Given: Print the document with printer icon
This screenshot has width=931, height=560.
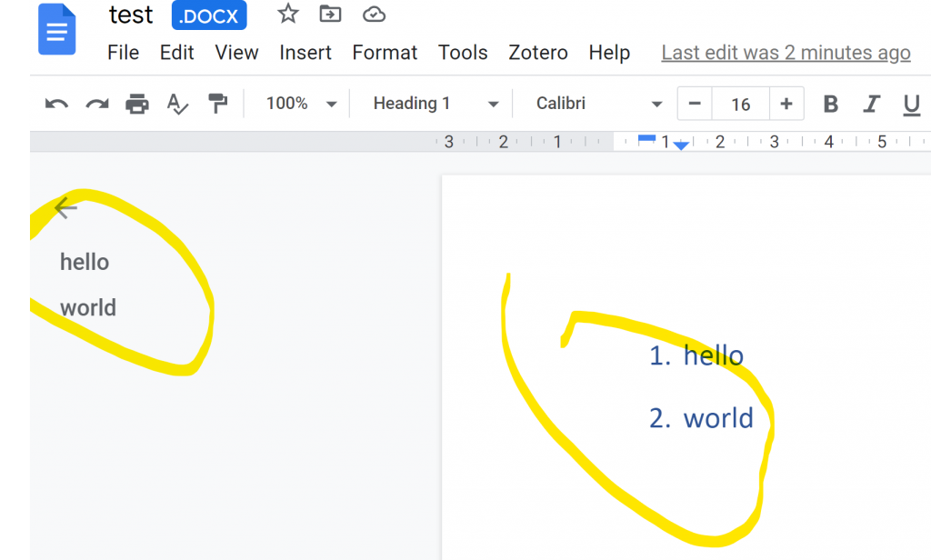Looking at the screenshot, I should [136, 104].
